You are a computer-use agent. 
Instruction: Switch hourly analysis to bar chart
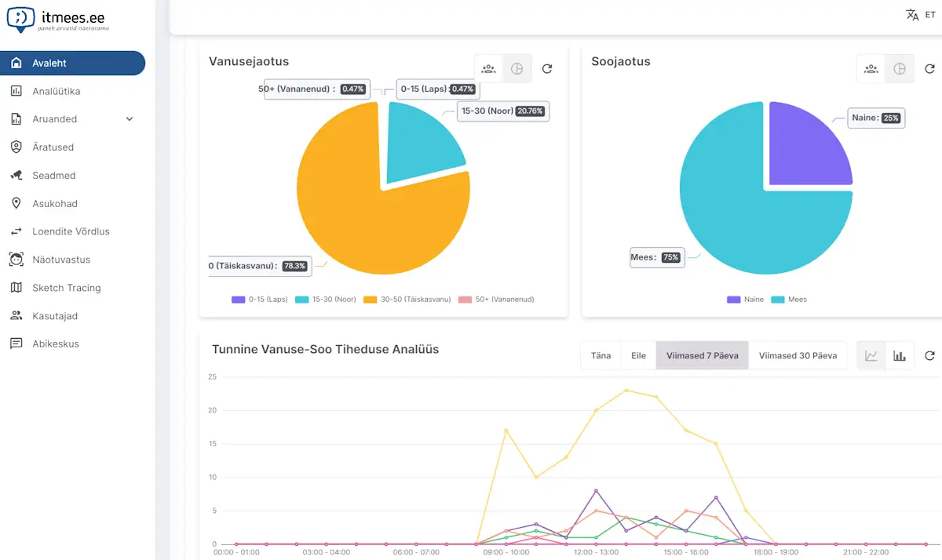(x=900, y=355)
